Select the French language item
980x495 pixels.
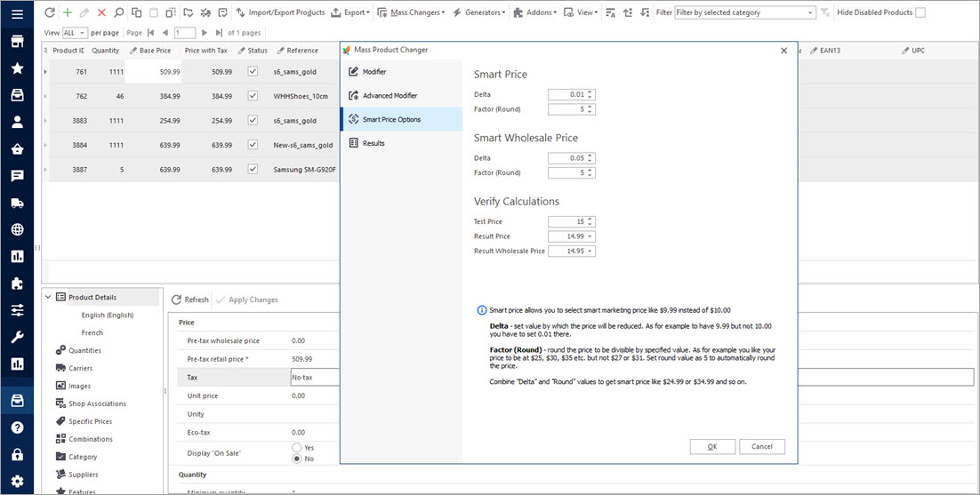tap(92, 332)
